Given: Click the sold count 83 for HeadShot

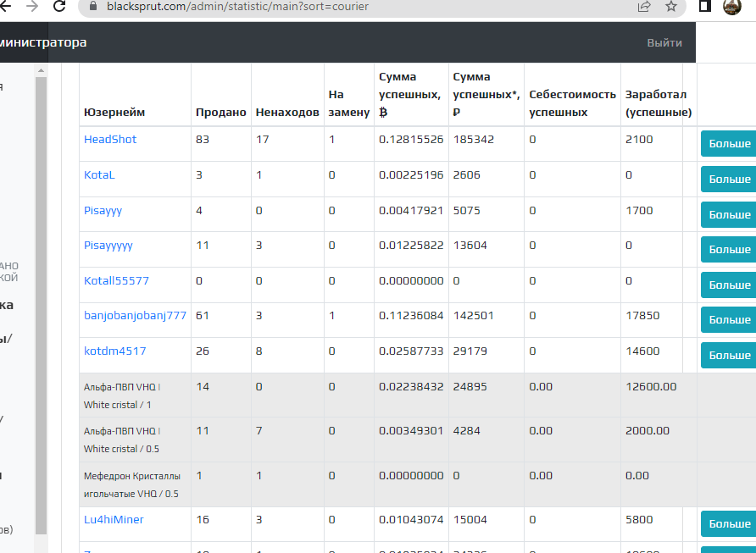Looking at the screenshot, I should (203, 139).
